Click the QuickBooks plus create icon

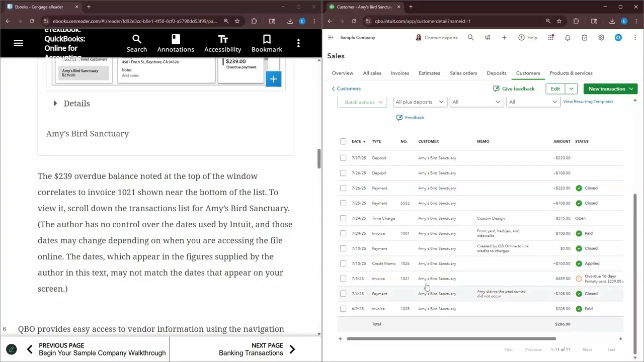(504, 38)
